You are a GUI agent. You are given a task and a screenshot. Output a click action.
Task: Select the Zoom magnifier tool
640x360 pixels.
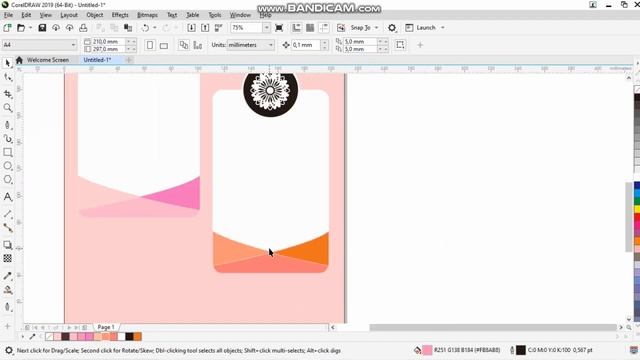pyautogui.click(x=7, y=108)
